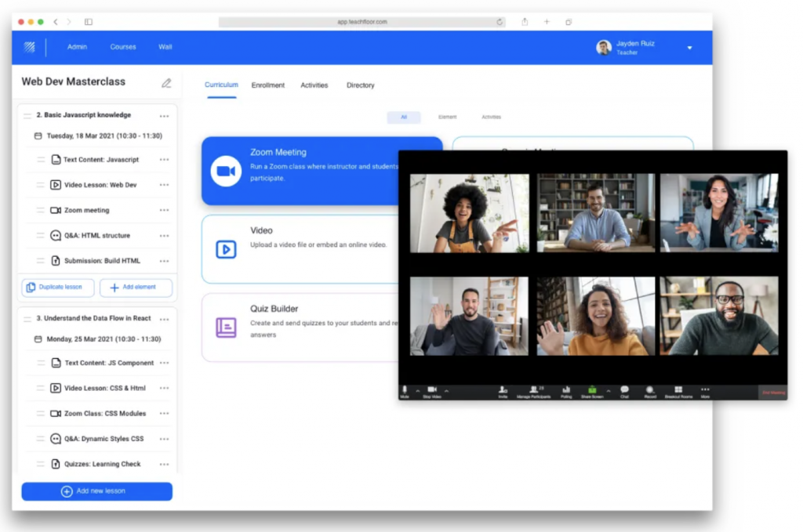Click the Safari address bar
This screenshot has width=803, height=532.
[362, 22]
